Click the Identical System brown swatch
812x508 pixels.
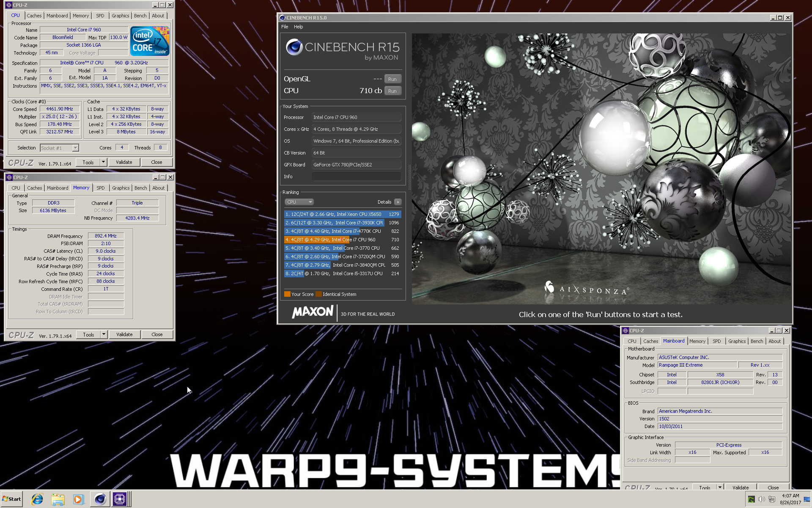318,294
